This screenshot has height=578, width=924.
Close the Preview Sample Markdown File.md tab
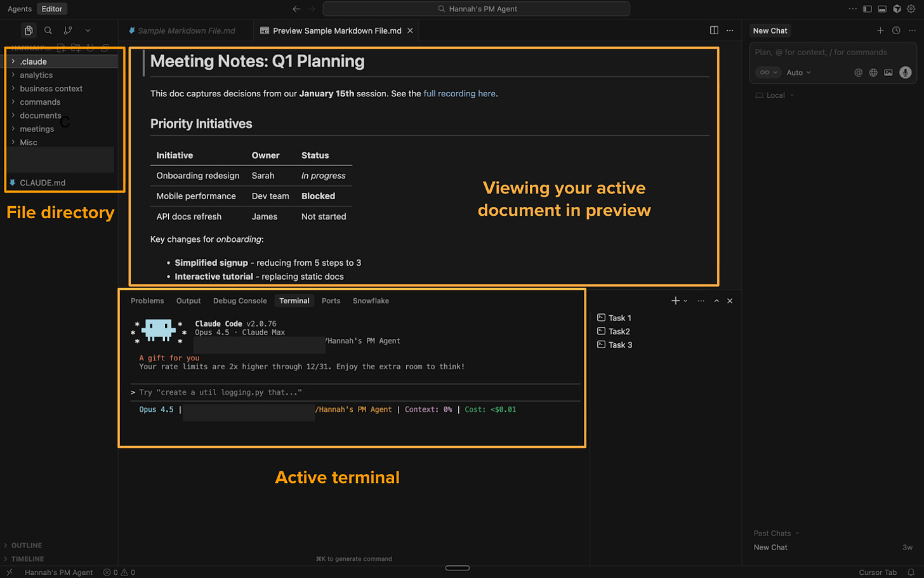(410, 30)
